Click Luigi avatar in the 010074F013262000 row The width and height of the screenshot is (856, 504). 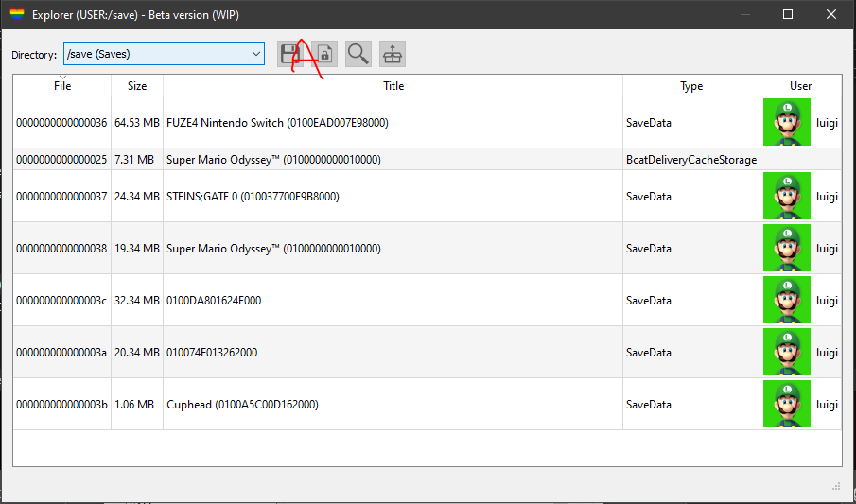(787, 352)
